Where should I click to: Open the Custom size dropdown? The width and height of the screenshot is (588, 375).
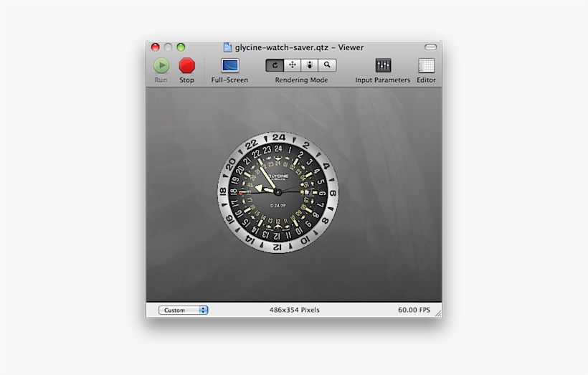pyautogui.click(x=183, y=310)
